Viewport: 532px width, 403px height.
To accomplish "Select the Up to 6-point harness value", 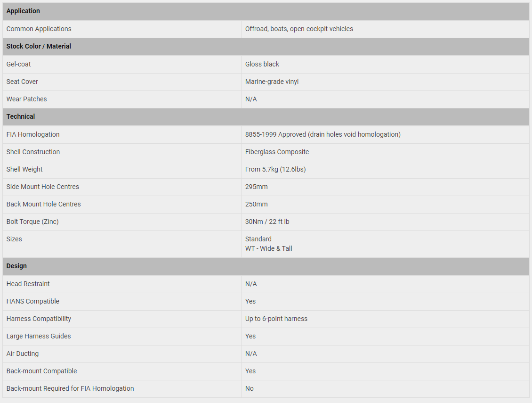I will coord(276,319).
